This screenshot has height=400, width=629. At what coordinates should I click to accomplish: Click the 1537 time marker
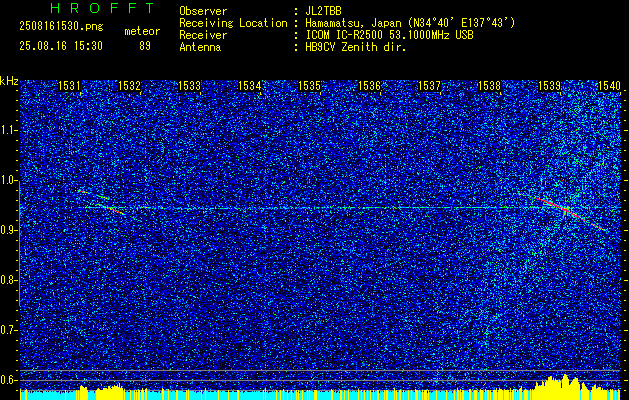429,86
